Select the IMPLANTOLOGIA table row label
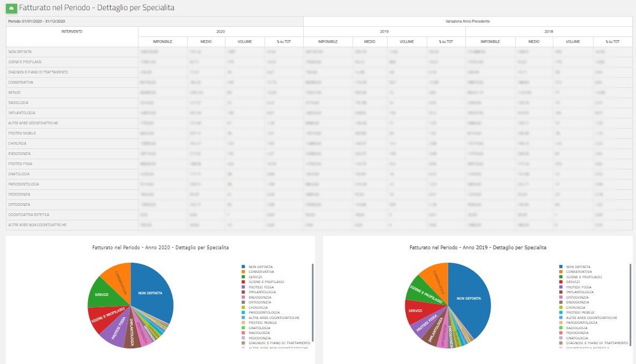 click(22, 113)
